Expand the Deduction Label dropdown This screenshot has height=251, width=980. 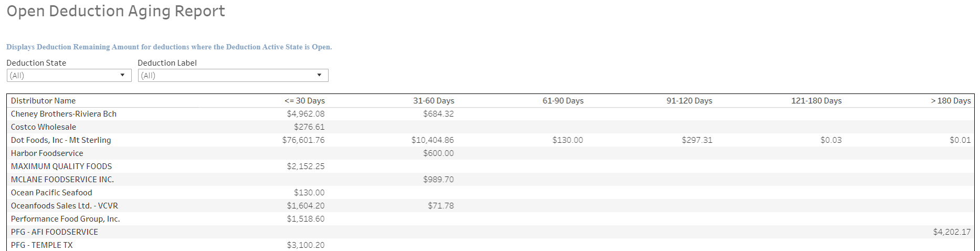click(233, 76)
